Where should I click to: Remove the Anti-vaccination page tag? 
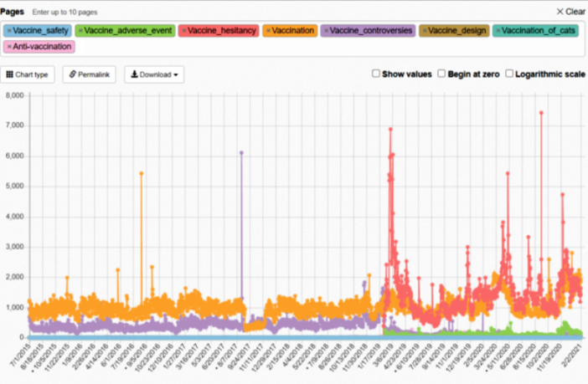click(x=9, y=46)
